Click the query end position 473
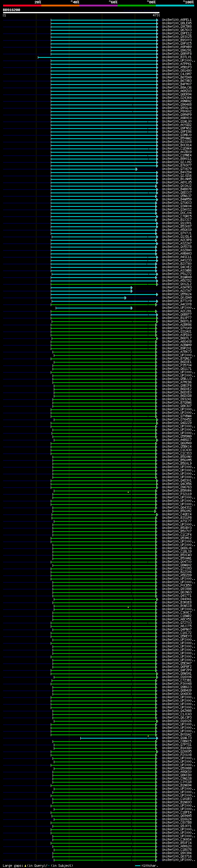 [155, 15]
